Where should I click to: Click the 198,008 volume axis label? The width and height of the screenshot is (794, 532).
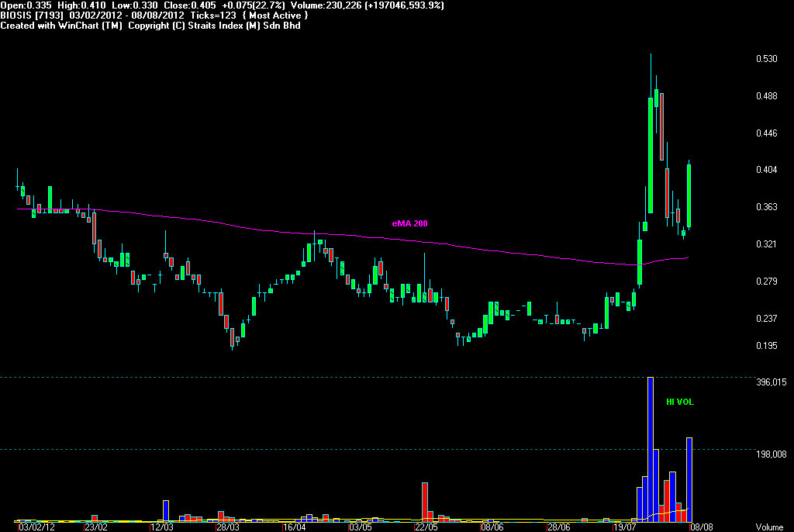(772, 454)
